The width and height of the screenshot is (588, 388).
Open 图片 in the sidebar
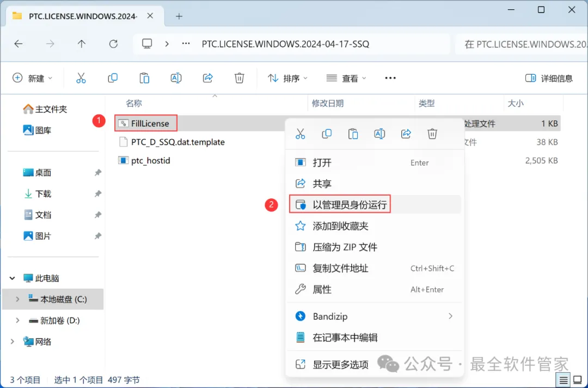(37, 236)
